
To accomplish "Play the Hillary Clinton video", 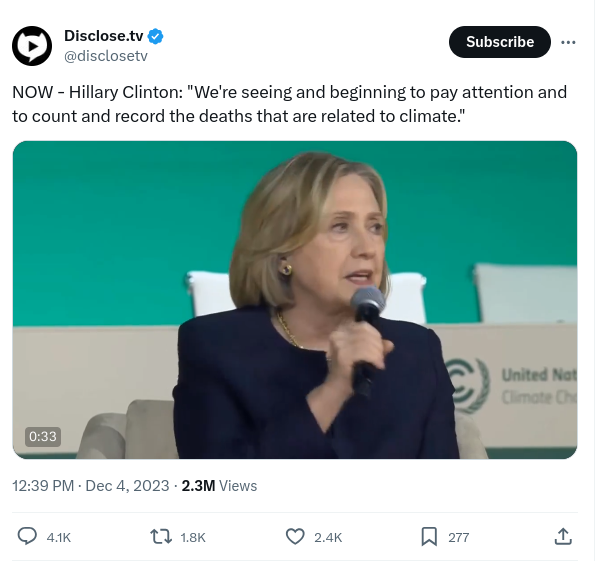I will (x=295, y=299).
